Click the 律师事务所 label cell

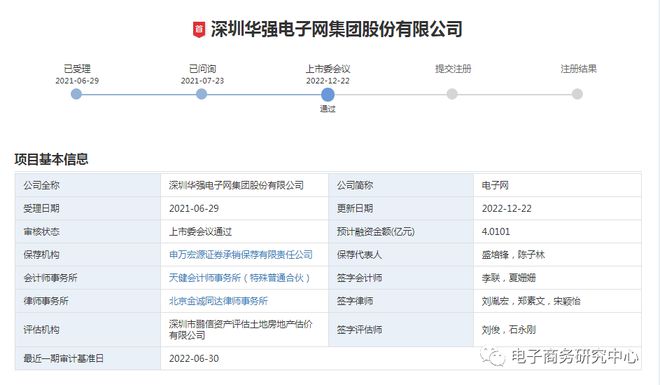tap(88, 301)
